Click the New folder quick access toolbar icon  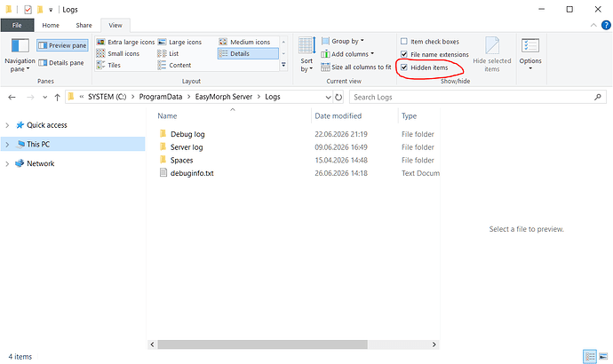click(40, 10)
